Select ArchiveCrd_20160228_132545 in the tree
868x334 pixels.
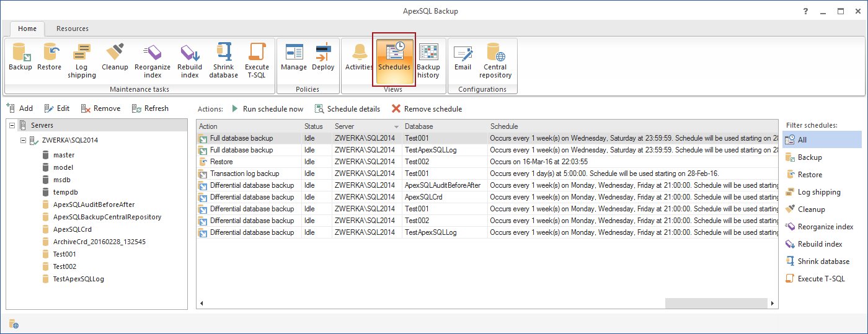(99, 242)
